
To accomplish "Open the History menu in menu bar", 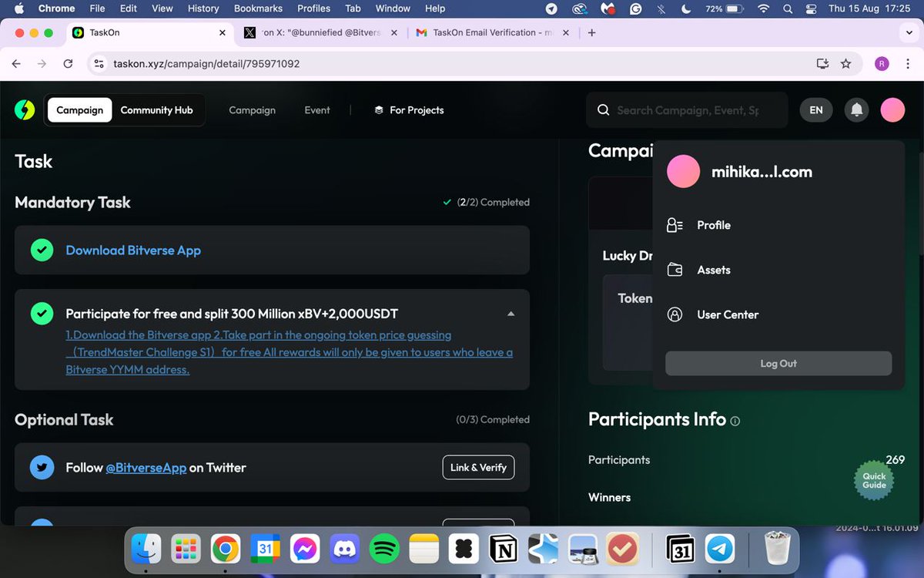I will tap(203, 8).
